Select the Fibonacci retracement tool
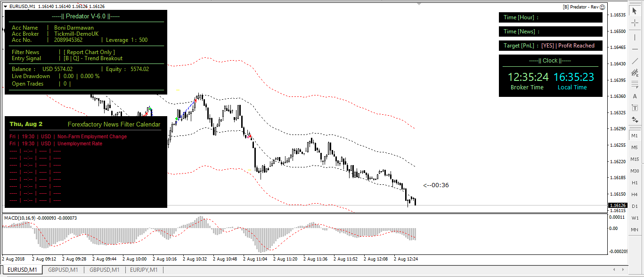Image resolution: width=644 pixels, height=277 pixels. click(635, 85)
